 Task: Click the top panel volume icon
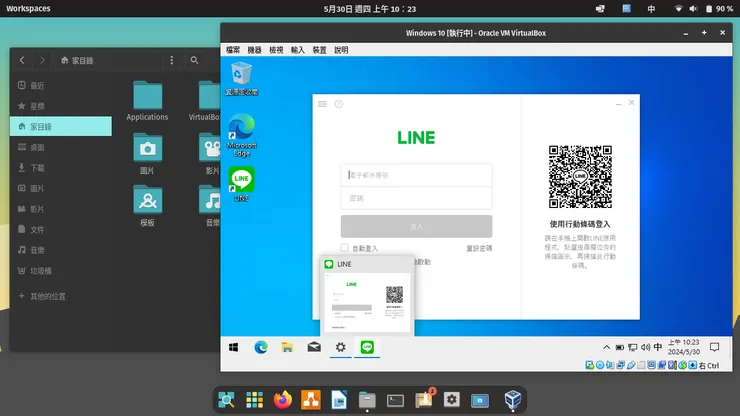[x=693, y=8]
